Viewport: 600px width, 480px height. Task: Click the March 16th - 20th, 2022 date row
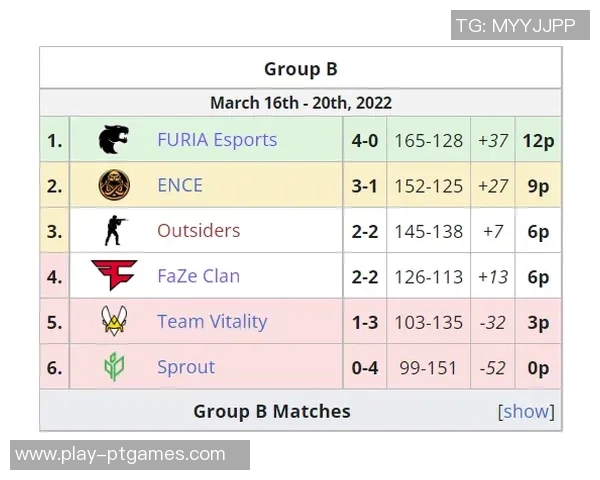tap(300, 102)
